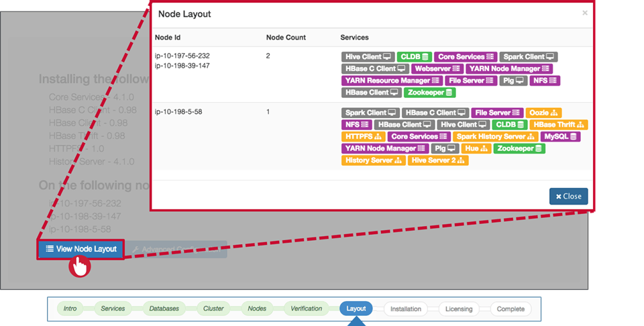Dismiss Node Layout using the top-right X
Viewport: 644px width, 326px height.
click(585, 13)
